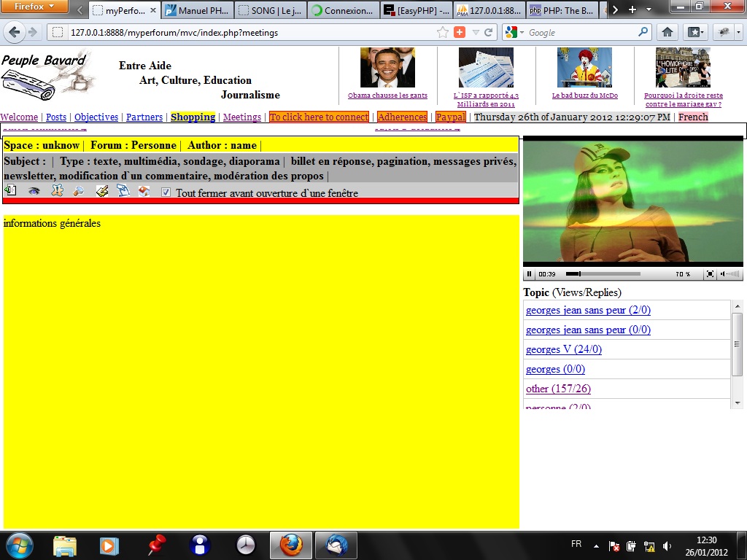Switch to the SONG | Le j... tab

pos(271,10)
